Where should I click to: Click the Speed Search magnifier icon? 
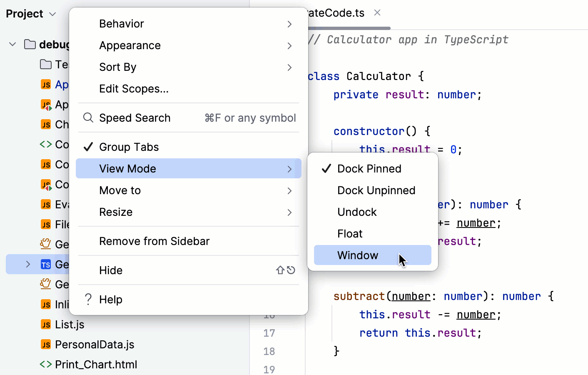pyautogui.click(x=88, y=118)
